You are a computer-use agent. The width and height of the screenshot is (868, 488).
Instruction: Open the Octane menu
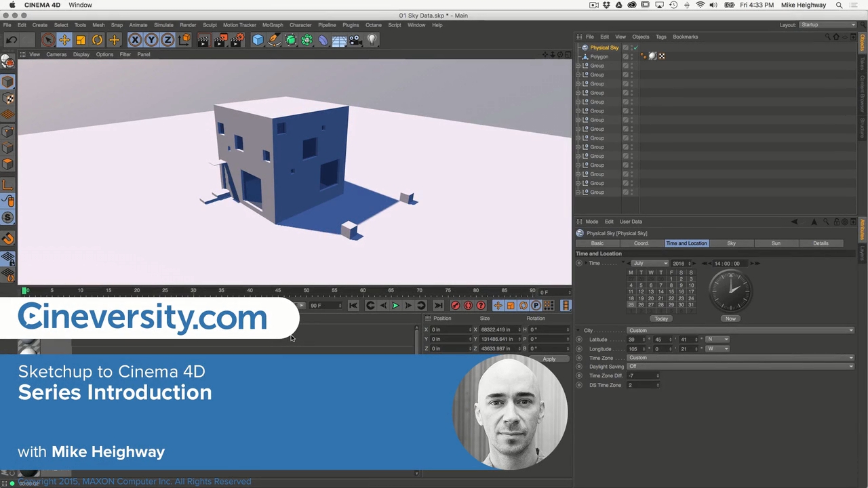(374, 25)
